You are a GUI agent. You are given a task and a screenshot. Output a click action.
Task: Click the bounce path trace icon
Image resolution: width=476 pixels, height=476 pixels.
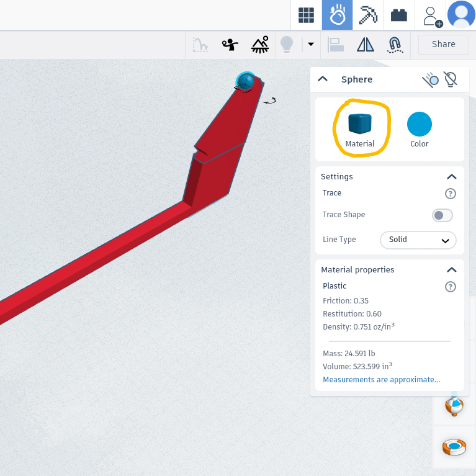(200, 45)
